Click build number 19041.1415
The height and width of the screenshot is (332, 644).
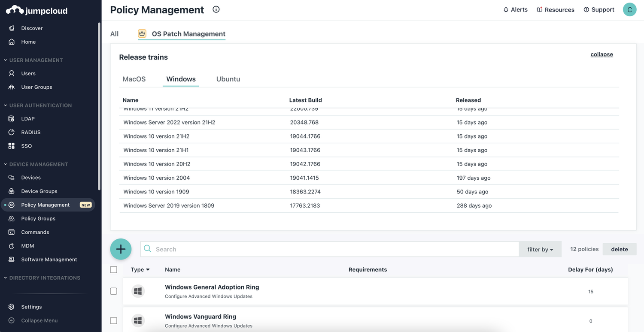click(304, 178)
